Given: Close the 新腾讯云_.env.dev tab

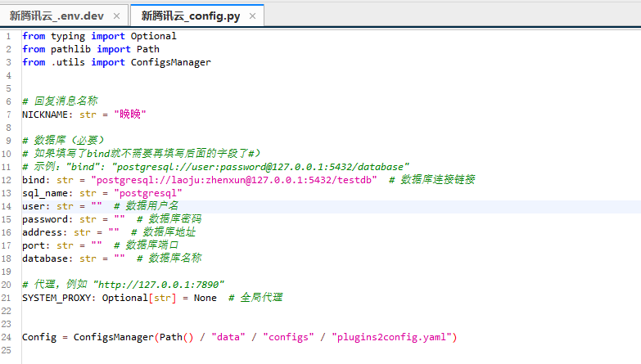Looking at the screenshot, I should [x=116, y=16].
